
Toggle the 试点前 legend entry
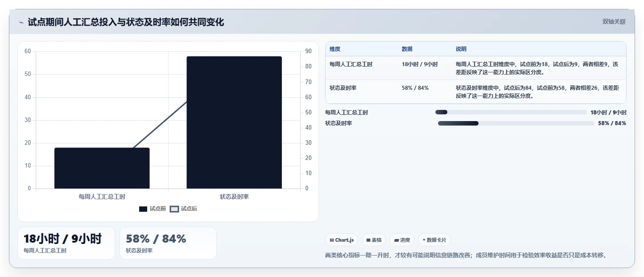[153, 209]
